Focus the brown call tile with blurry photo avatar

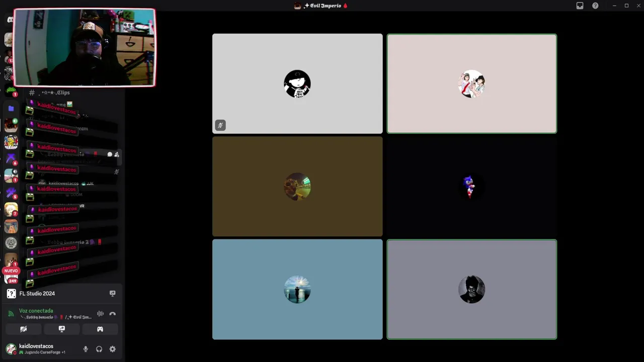(x=297, y=187)
